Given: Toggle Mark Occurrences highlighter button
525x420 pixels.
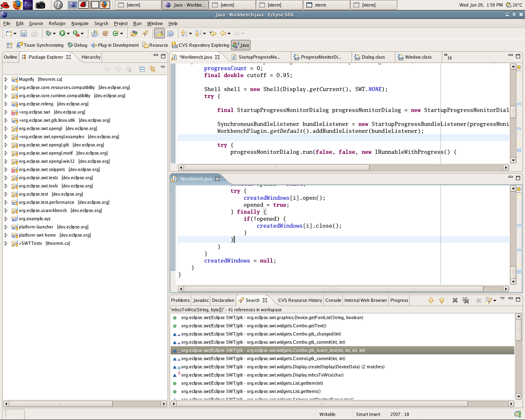Looking at the screenshot, I should tap(159, 34).
